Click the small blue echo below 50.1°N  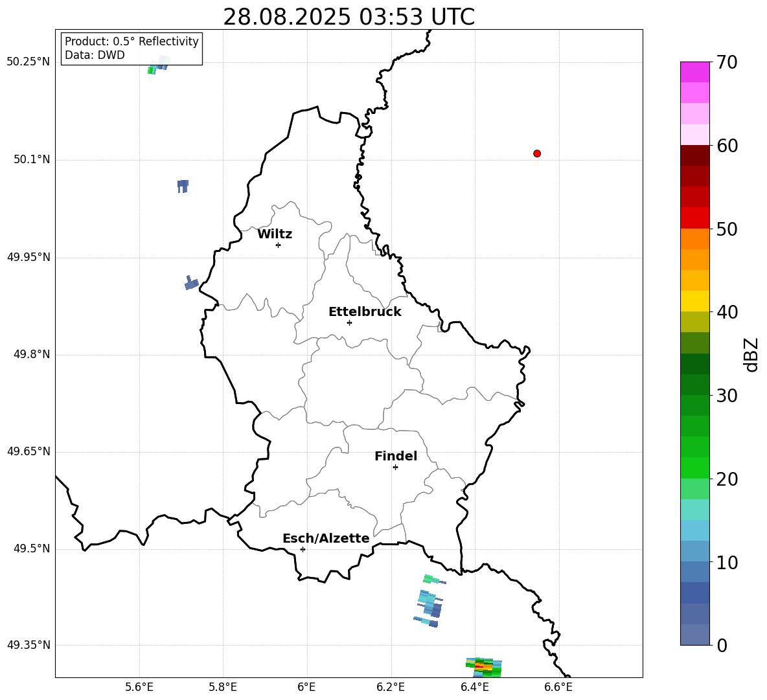[x=183, y=186]
